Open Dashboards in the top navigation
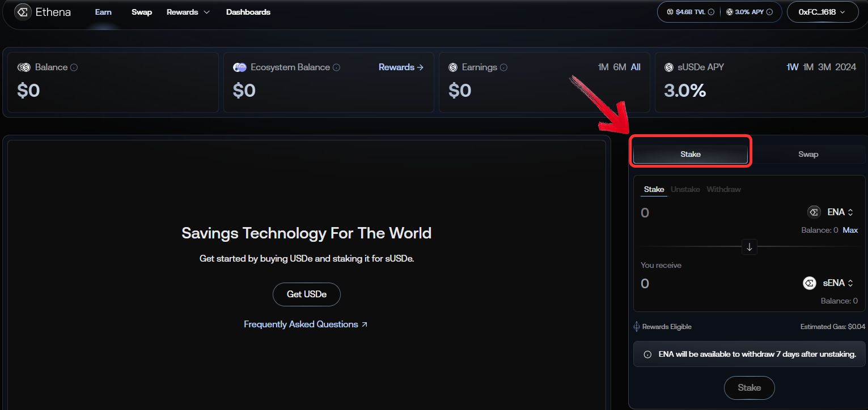Image resolution: width=868 pixels, height=410 pixels. (x=248, y=12)
